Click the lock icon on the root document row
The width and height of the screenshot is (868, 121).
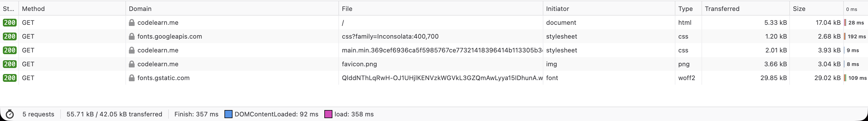[132, 23]
